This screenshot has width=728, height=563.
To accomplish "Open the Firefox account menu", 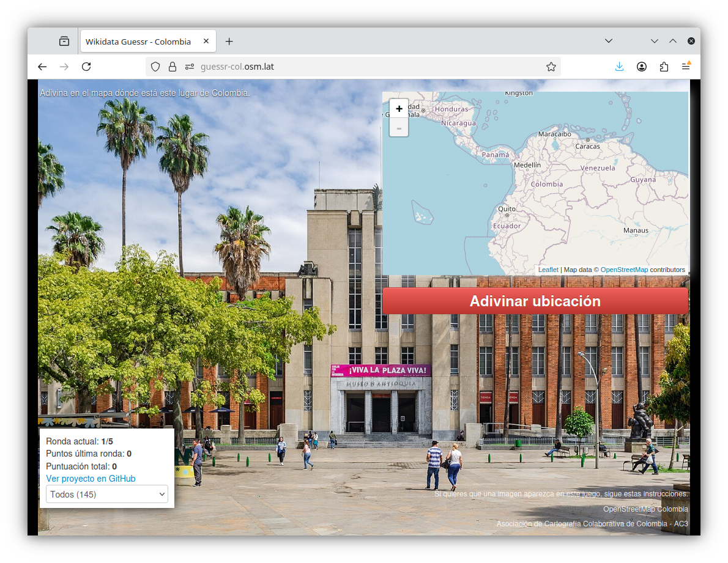I will click(641, 67).
